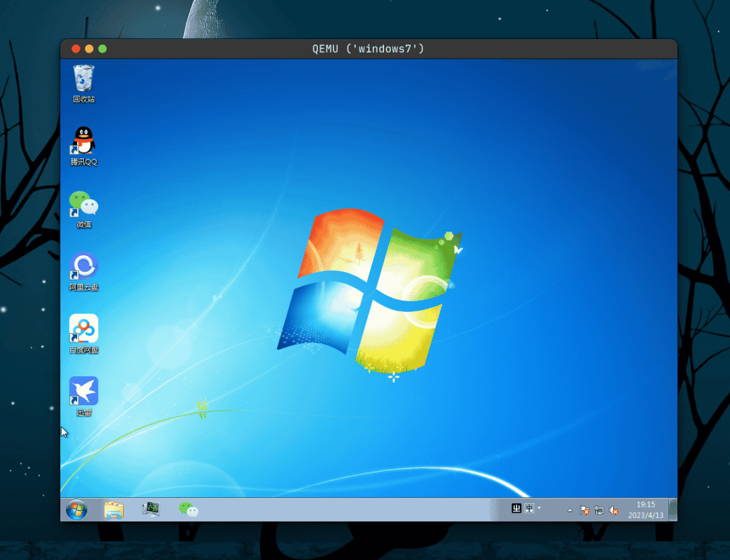Click the QEMU 'windows7' window title bar
This screenshot has height=560, width=730.
(368, 49)
